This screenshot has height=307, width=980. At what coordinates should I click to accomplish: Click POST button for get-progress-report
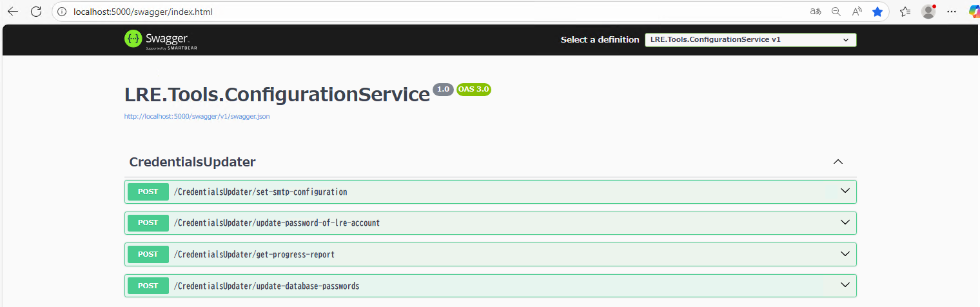coord(148,254)
